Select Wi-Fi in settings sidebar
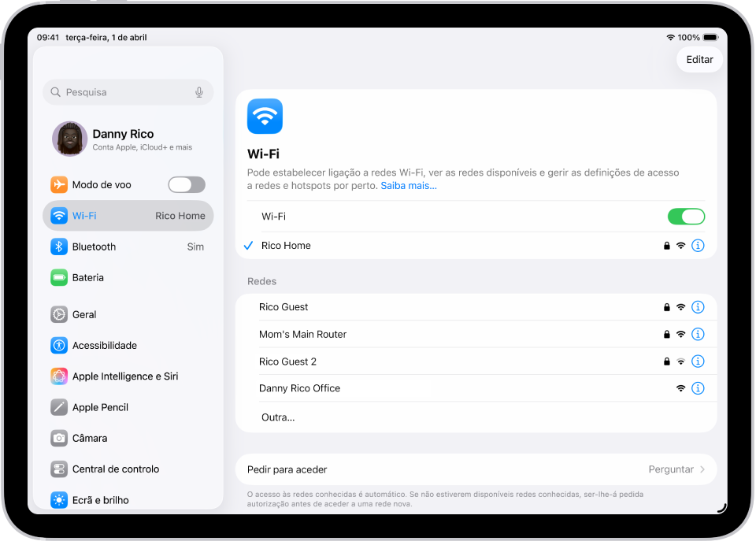Image resolution: width=756 pixels, height=545 pixels. click(x=128, y=216)
